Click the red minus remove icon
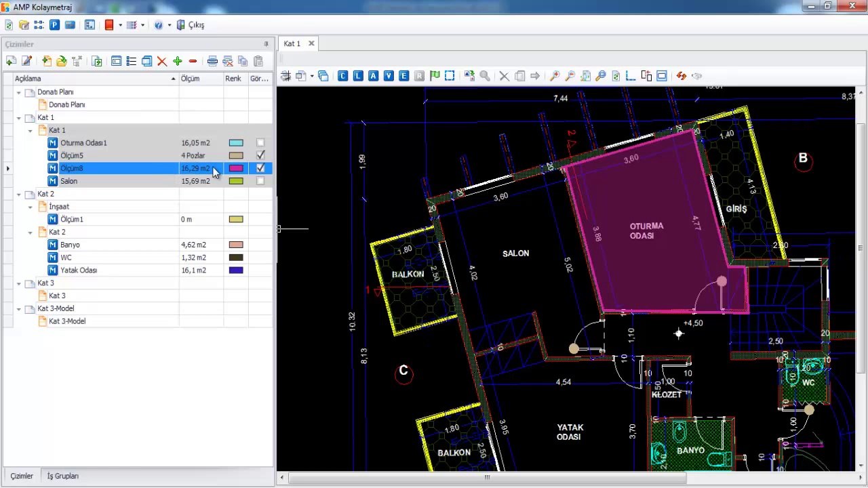The width and height of the screenshot is (868, 488). (193, 61)
